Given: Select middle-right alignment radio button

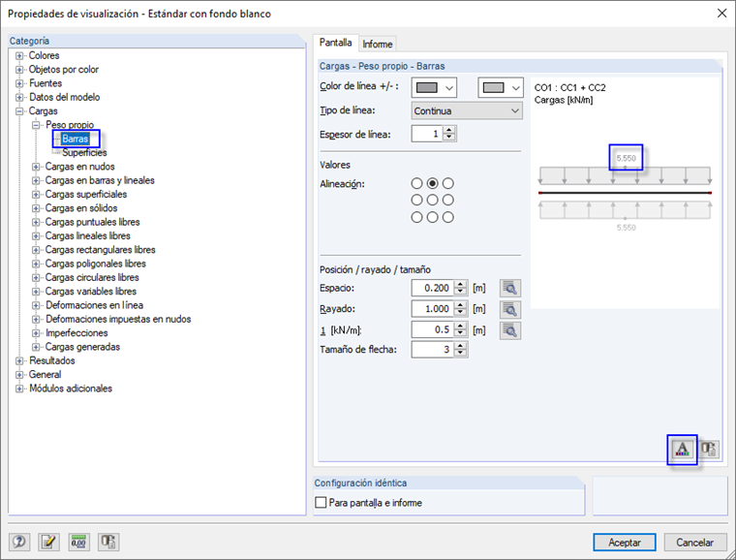Looking at the screenshot, I should [x=448, y=200].
